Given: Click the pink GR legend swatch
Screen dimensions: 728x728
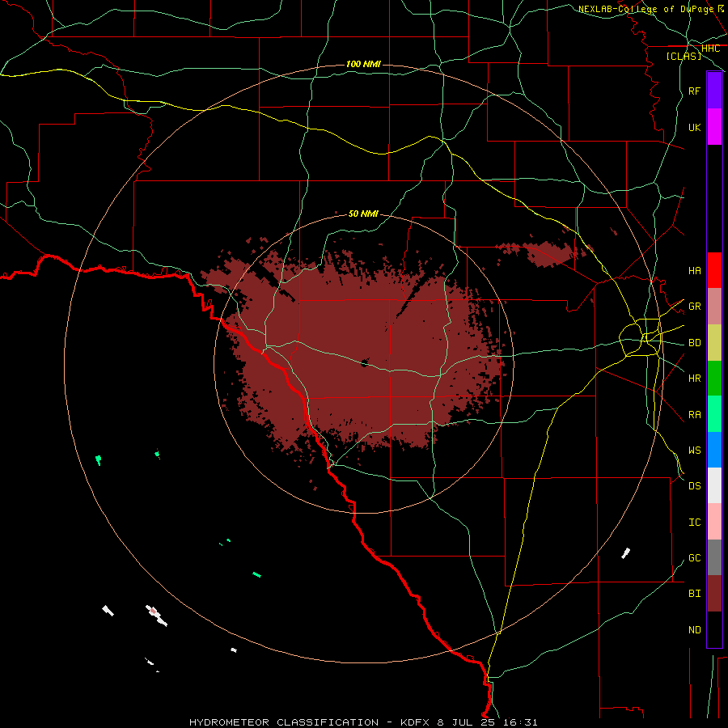Looking at the screenshot, I should [714, 306].
